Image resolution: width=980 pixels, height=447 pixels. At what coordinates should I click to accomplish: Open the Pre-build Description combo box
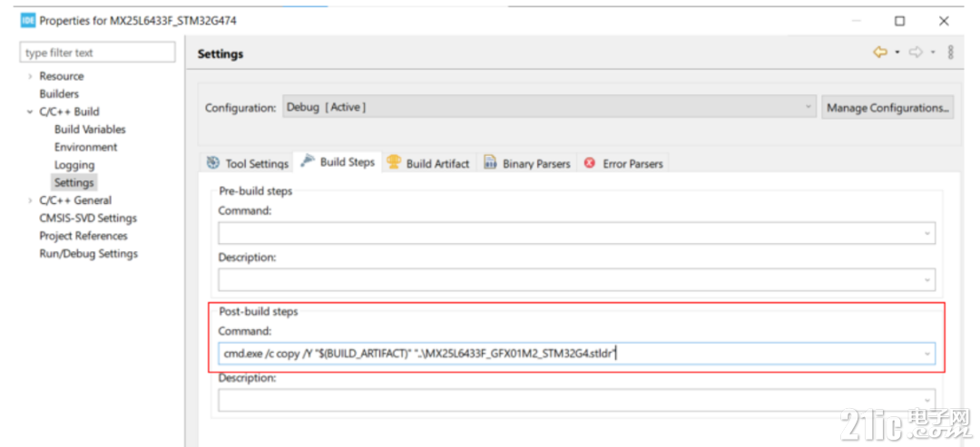(577, 279)
